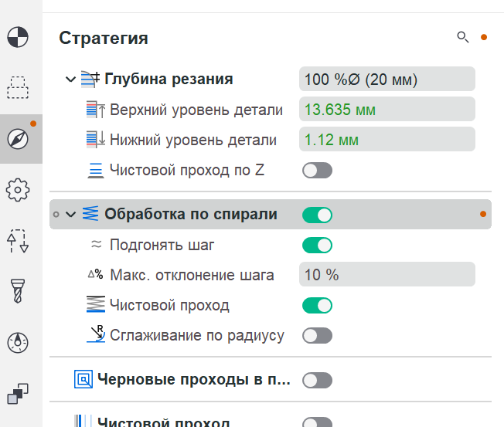Open the overlapping squares transformation tab
The height and width of the screenshot is (427, 504).
point(18,394)
